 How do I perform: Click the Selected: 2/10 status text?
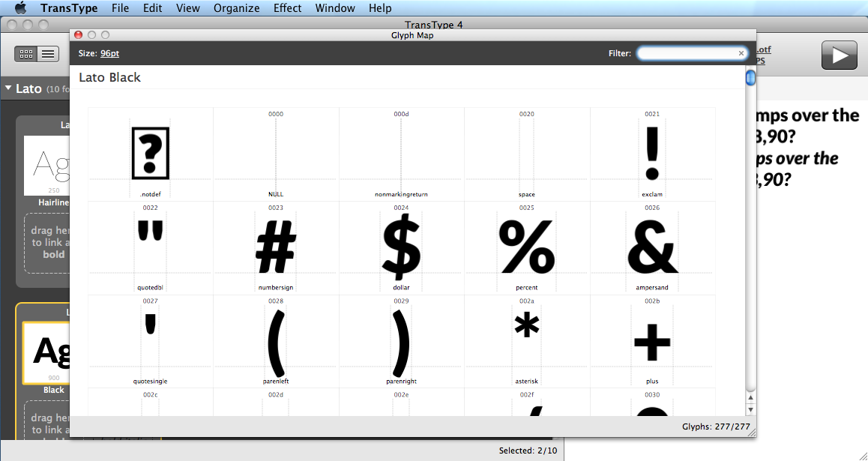coord(528,451)
